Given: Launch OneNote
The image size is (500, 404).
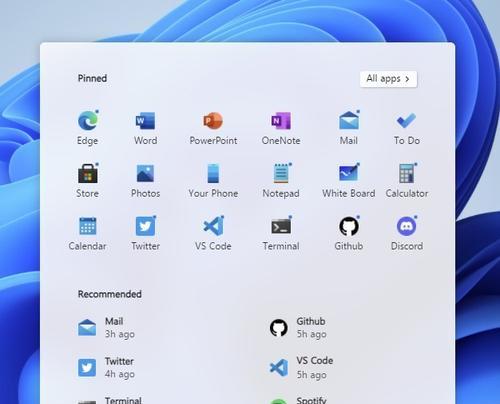Looking at the screenshot, I should (281, 128).
